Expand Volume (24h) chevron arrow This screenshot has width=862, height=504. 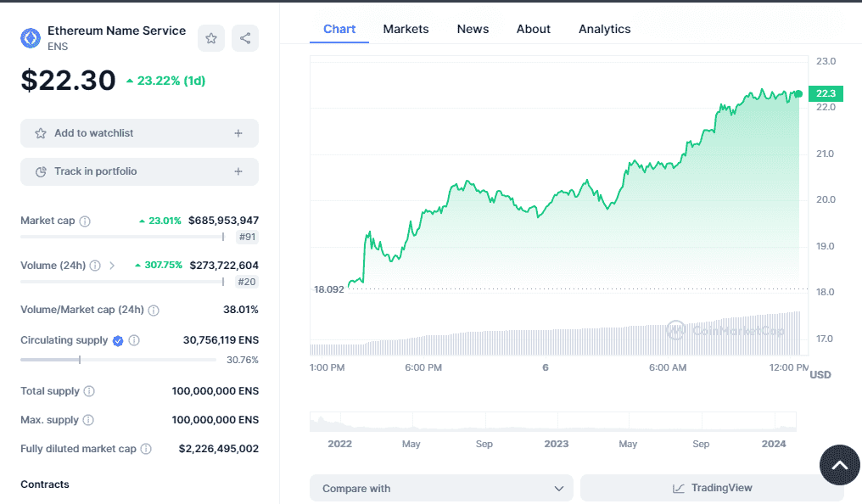112,266
